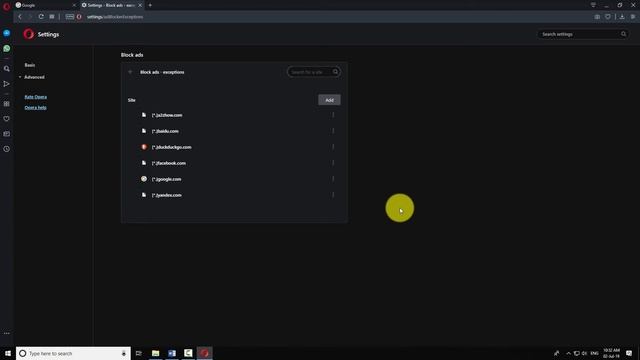
Task: Go back with the toolbar back arrow
Action: pos(20,17)
